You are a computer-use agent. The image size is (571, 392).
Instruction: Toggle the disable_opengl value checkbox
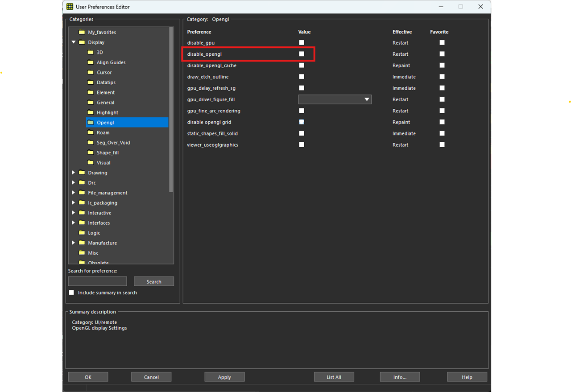(x=302, y=54)
